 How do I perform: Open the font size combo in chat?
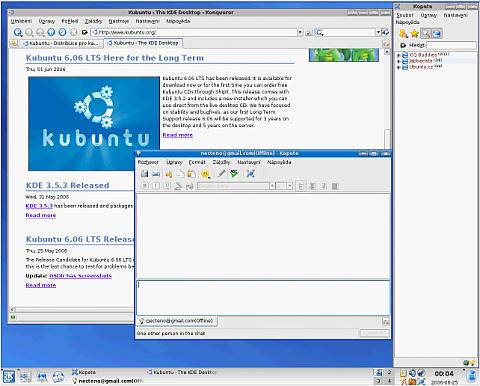point(285,186)
